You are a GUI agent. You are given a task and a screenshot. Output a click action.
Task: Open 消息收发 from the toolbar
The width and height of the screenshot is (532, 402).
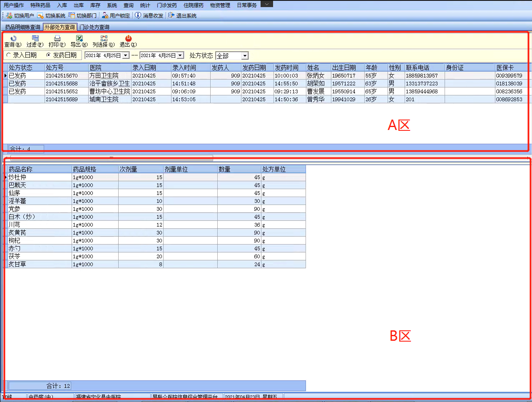click(149, 15)
